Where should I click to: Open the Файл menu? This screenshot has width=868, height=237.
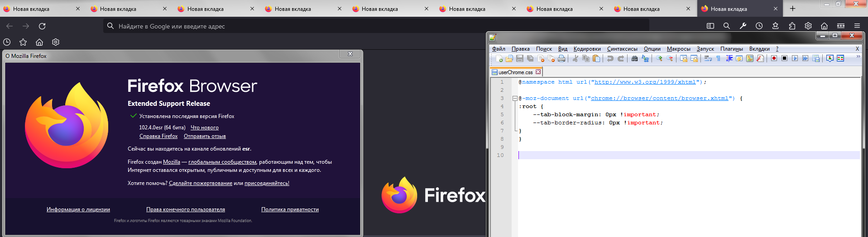(x=499, y=49)
